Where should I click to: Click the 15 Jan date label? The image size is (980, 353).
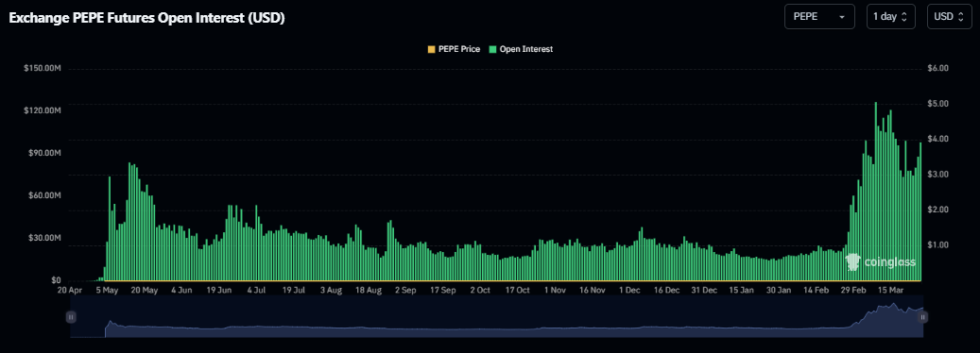pyautogui.click(x=742, y=291)
